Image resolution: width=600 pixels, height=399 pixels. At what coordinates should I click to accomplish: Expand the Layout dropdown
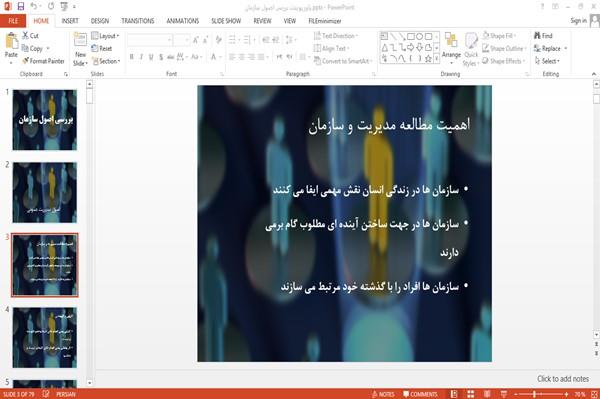tap(106, 36)
